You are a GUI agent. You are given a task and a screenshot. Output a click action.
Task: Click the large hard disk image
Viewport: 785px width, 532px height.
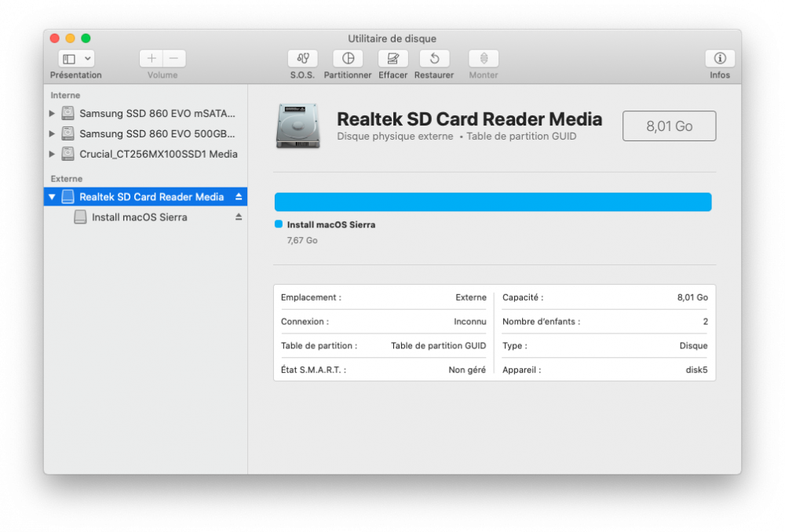tap(298, 126)
